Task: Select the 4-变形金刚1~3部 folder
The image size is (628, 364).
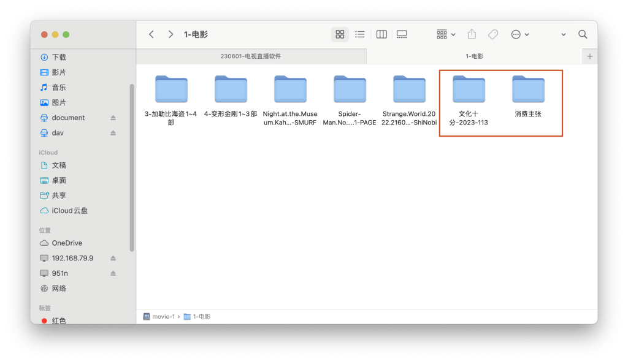Action: pyautogui.click(x=231, y=96)
